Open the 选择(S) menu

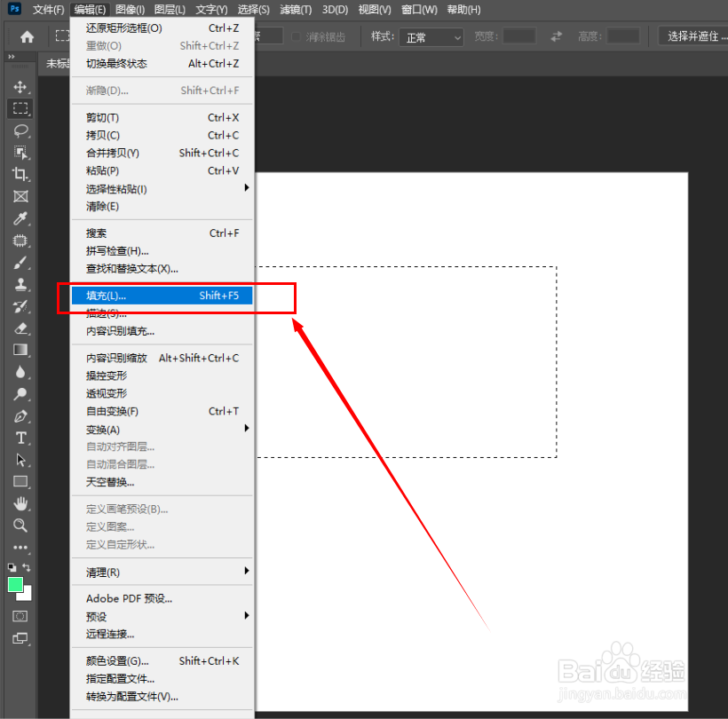pyautogui.click(x=254, y=9)
